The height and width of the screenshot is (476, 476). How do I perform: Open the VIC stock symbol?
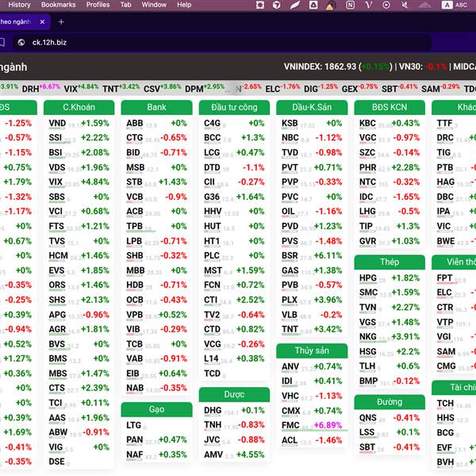(443, 226)
